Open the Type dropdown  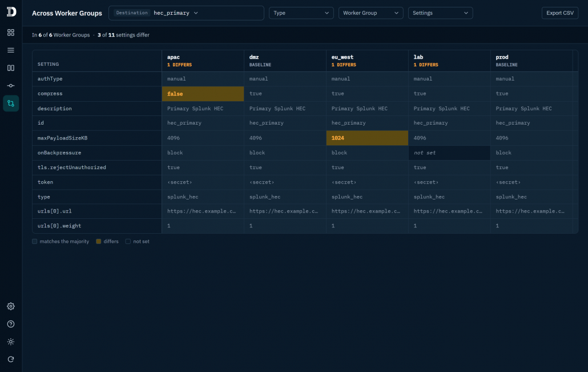[x=301, y=13]
